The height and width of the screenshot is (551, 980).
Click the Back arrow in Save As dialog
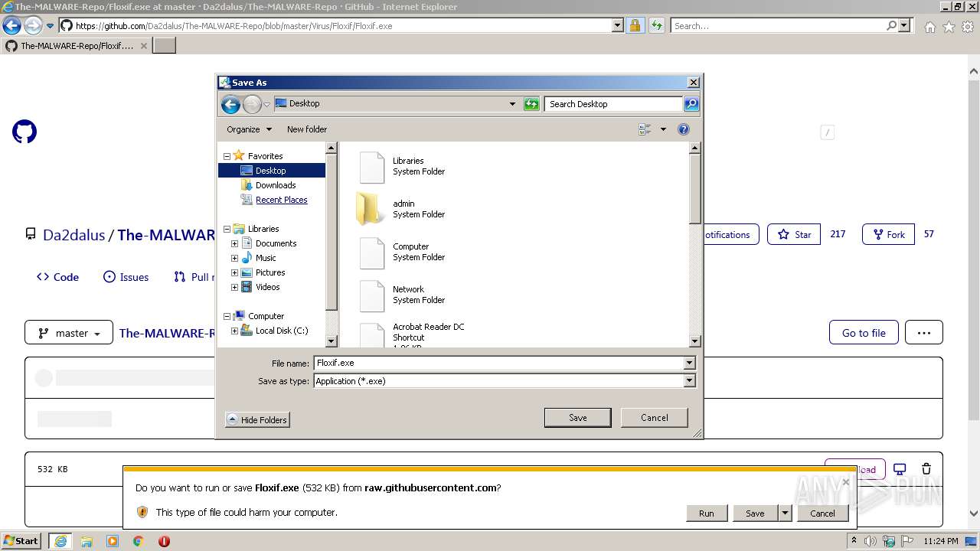coord(230,104)
